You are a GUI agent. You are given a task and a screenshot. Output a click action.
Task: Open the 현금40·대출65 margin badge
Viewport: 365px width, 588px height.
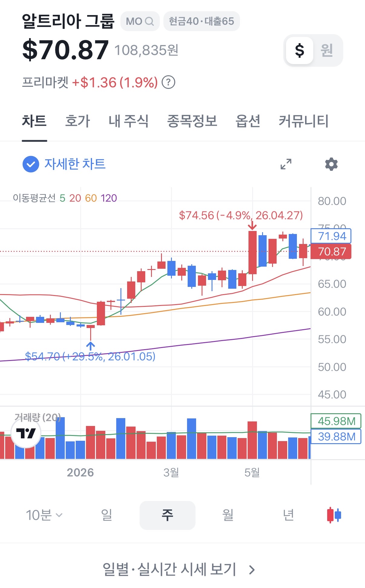(x=202, y=21)
